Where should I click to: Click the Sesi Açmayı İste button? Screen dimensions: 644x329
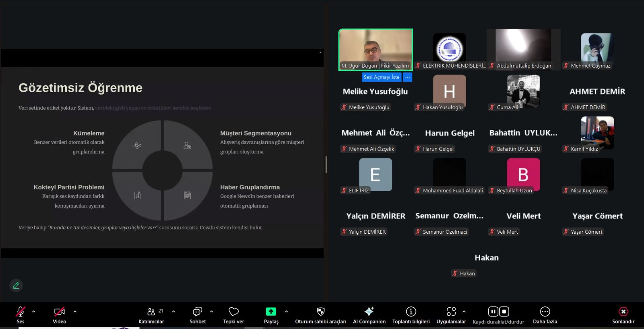coord(382,77)
